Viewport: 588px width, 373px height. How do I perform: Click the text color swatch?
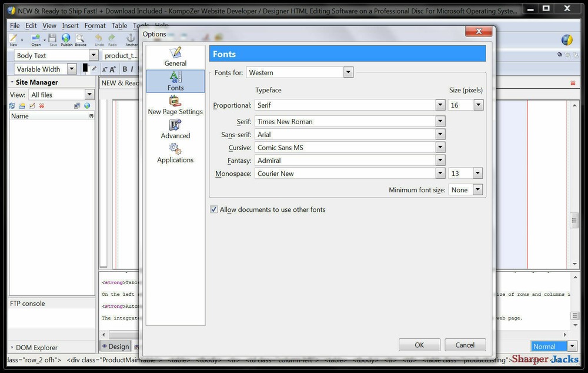coord(85,68)
